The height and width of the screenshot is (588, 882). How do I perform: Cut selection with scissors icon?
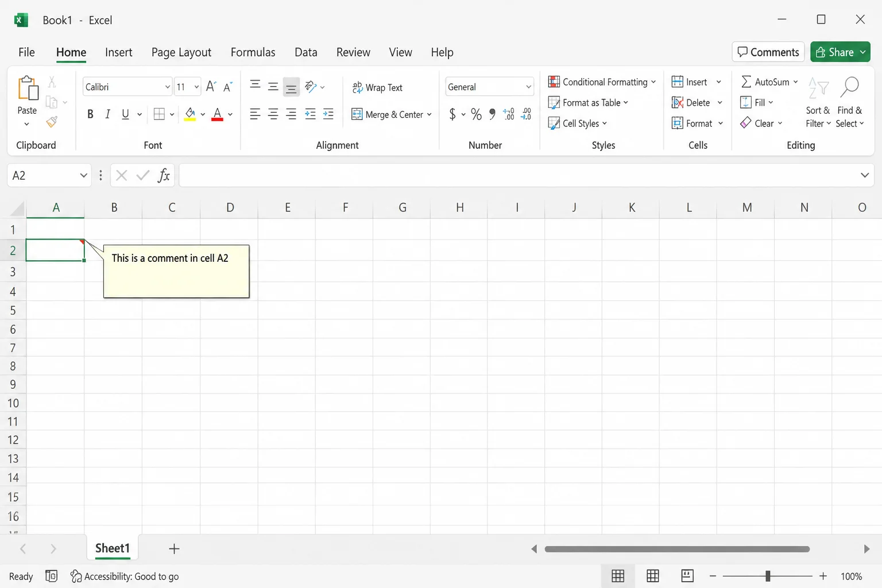point(52,82)
